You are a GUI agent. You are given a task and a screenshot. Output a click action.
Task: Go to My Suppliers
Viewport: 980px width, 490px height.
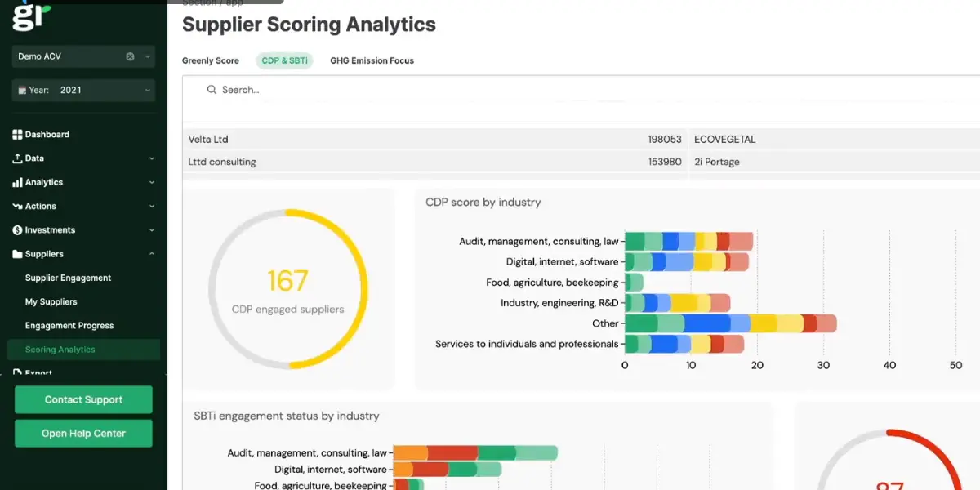(51, 302)
